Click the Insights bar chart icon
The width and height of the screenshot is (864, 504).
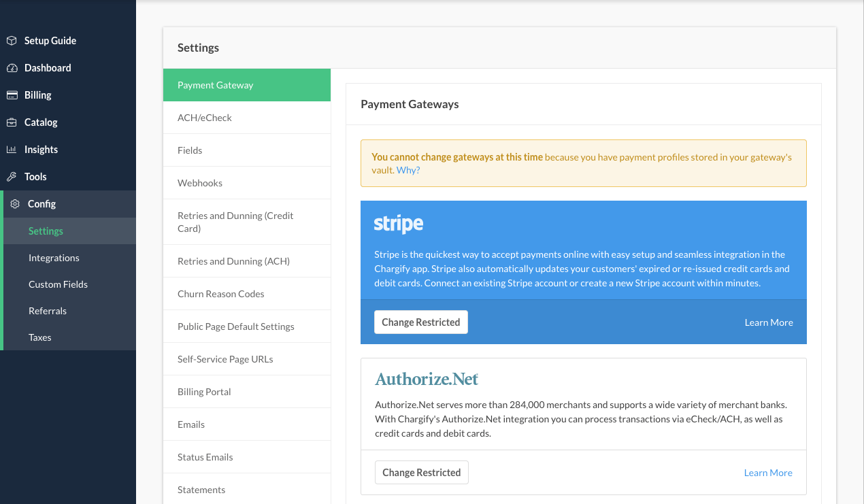12,150
